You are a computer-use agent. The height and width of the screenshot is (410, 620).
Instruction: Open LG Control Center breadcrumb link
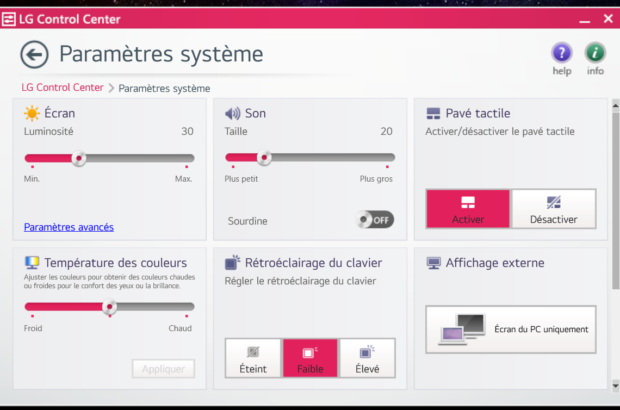tap(62, 88)
